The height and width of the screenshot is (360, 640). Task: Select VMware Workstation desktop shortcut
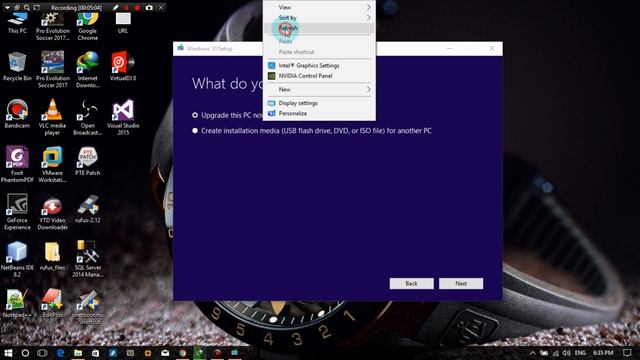(52, 164)
